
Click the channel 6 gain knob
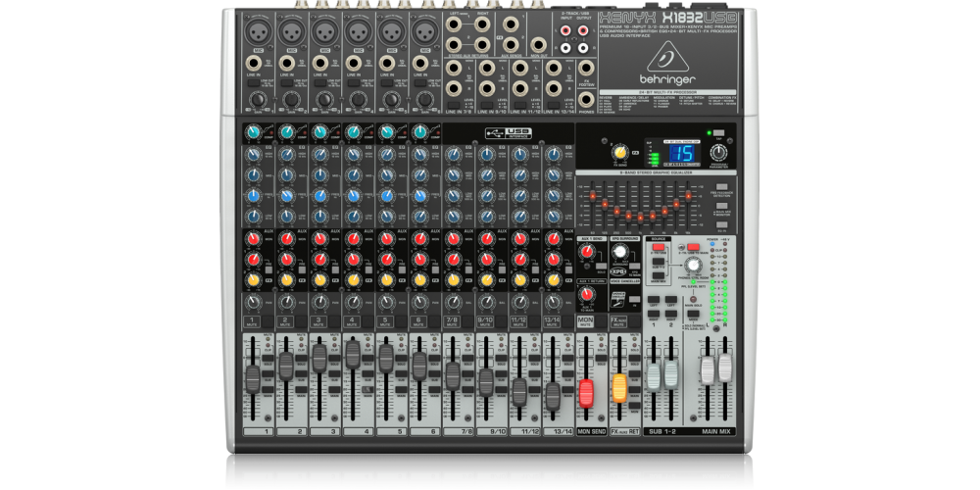424,99
